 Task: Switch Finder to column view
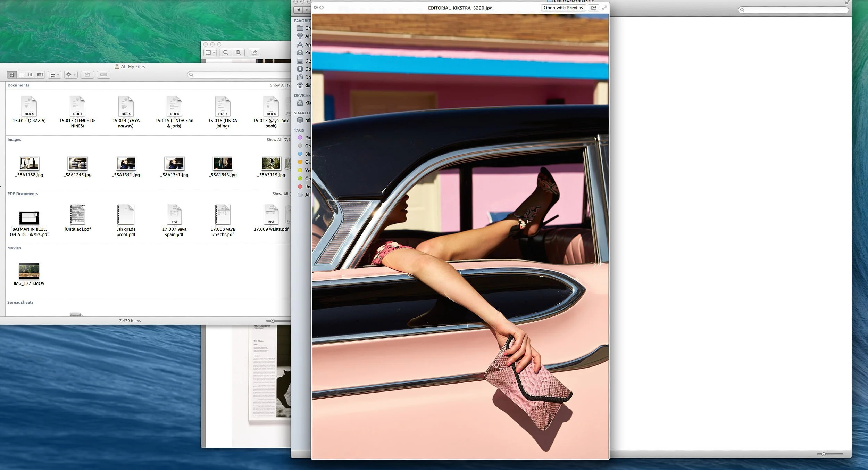pyautogui.click(x=31, y=74)
